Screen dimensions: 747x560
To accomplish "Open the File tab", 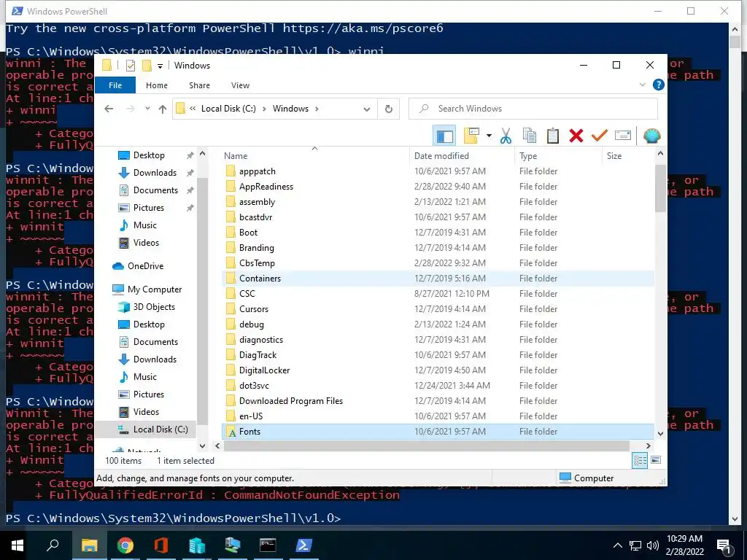I will (115, 85).
